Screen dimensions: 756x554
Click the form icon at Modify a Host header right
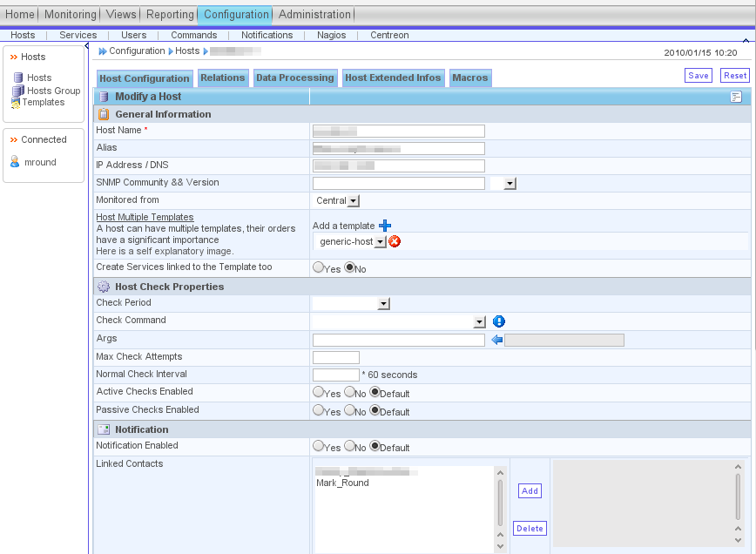click(736, 97)
